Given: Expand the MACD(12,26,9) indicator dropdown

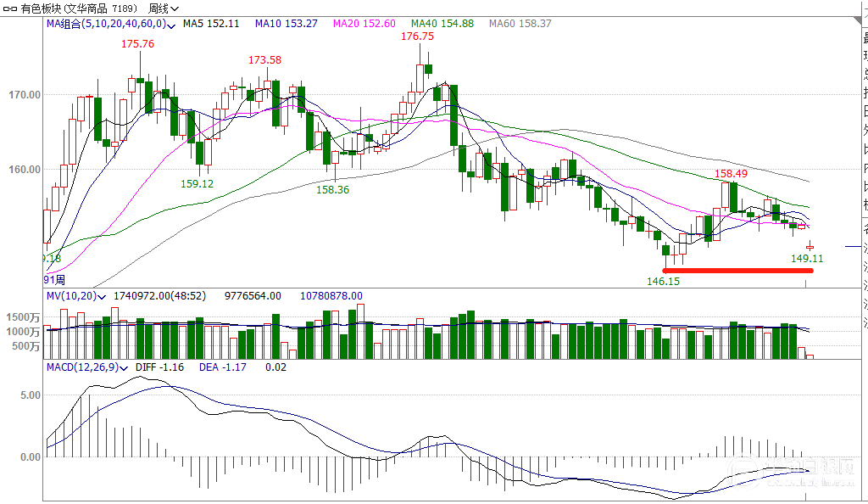Looking at the screenshot, I should (x=124, y=368).
